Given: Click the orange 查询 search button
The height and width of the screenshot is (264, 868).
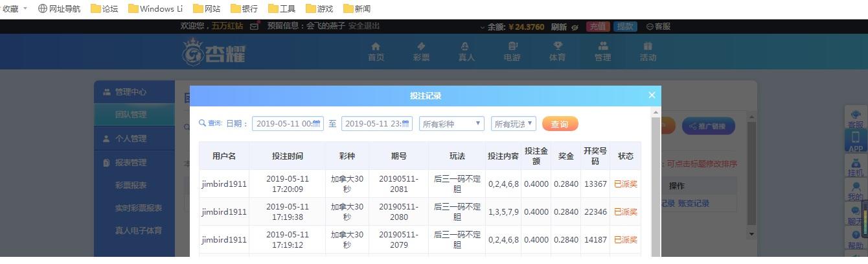Looking at the screenshot, I should tap(560, 124).
